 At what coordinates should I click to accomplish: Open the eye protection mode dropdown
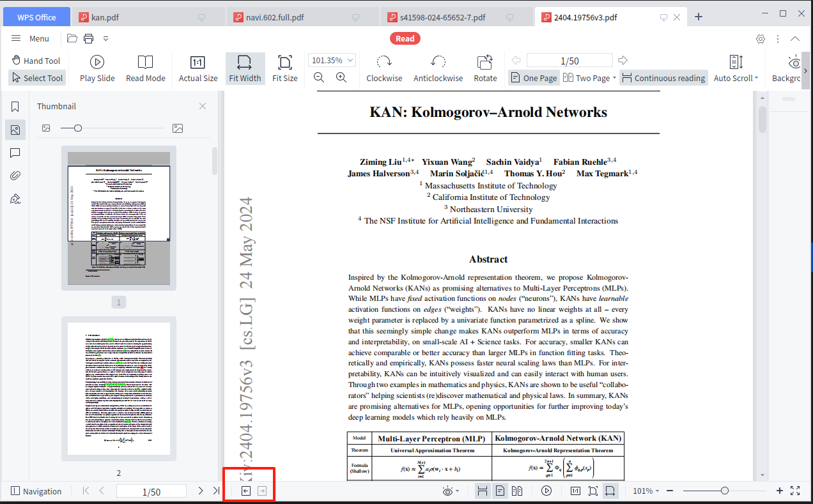(x=451, y=491)
